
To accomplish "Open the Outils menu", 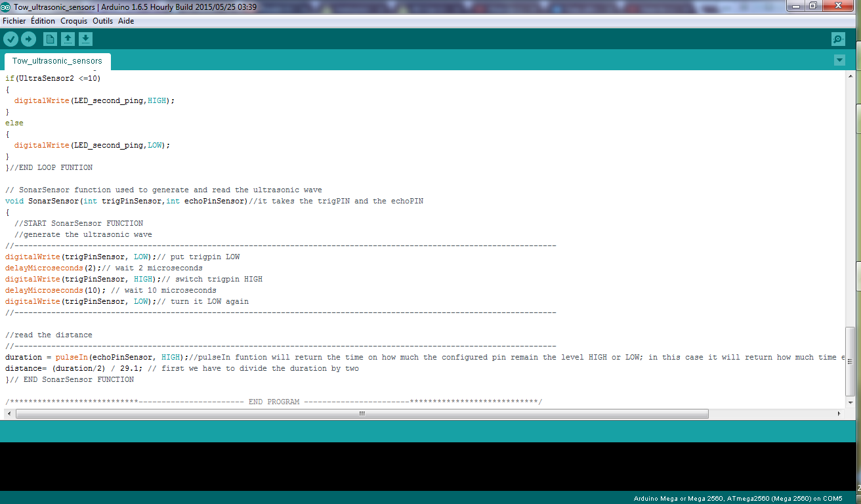I will [102, 20].
